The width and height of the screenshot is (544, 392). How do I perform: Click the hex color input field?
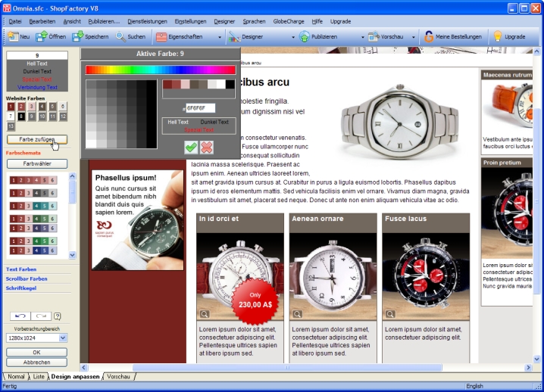201,108
